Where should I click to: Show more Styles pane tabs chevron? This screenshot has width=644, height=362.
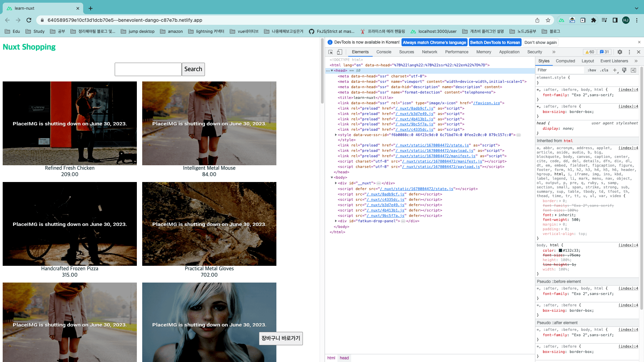(x=636, y=61)
